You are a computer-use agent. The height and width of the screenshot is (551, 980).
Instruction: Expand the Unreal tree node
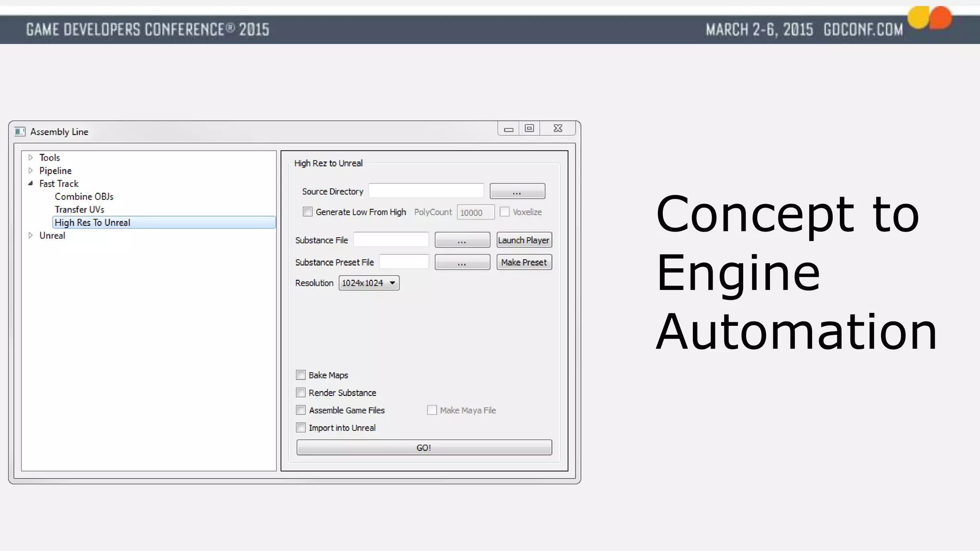[x=31, y=235]
